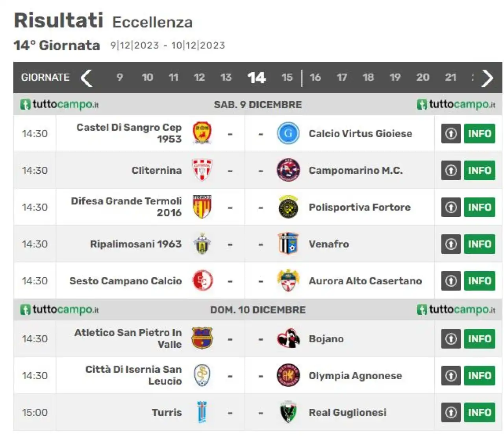Click the top-left tuttocampo.it logo
Viewport: 504px width, 441px height.
coord(59,105)
